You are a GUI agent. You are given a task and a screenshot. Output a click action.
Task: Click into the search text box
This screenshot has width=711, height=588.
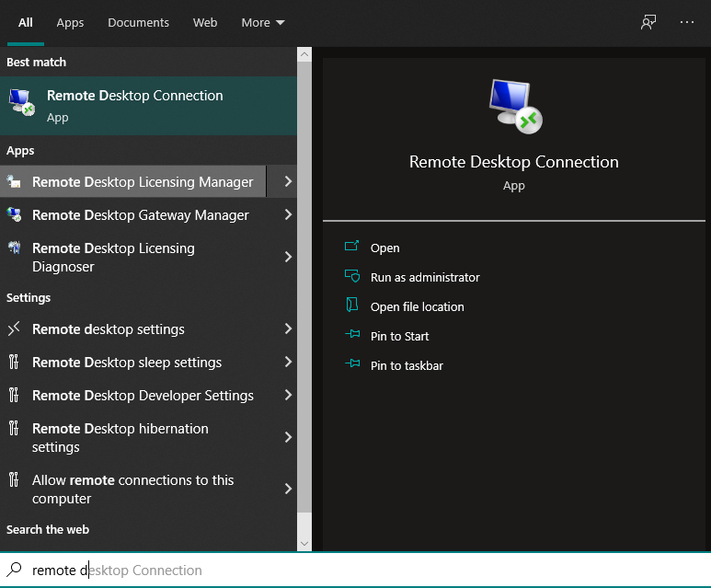[x=355, y=570]
